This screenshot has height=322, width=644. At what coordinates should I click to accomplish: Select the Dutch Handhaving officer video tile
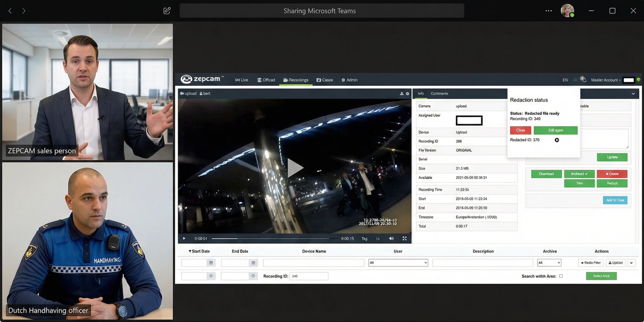click(88, 241)
